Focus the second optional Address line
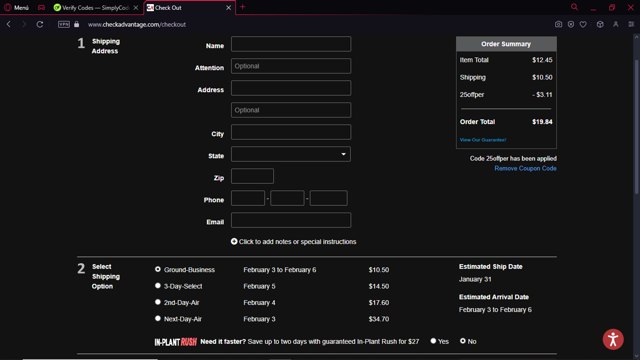This screenshot has height=360, width=640. point(291,110)
